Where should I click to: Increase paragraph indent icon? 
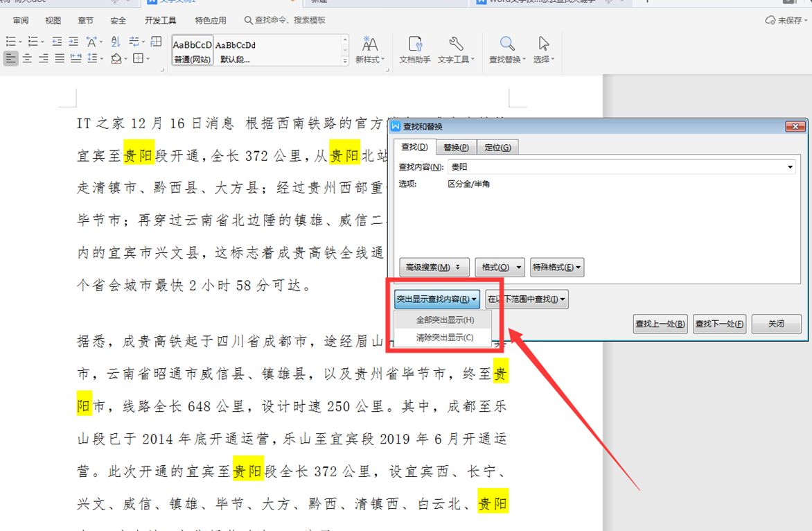pyautogui.click(x=73, y=42)
